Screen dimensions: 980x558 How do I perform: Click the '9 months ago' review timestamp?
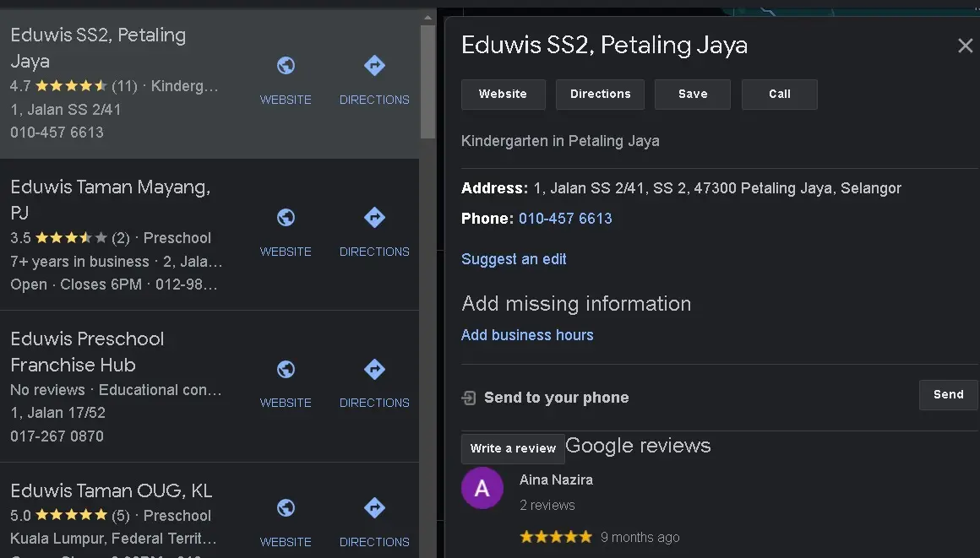[640, 538]
